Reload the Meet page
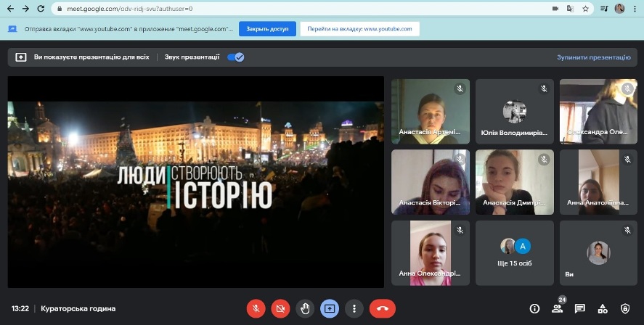 tap(41, 8)
